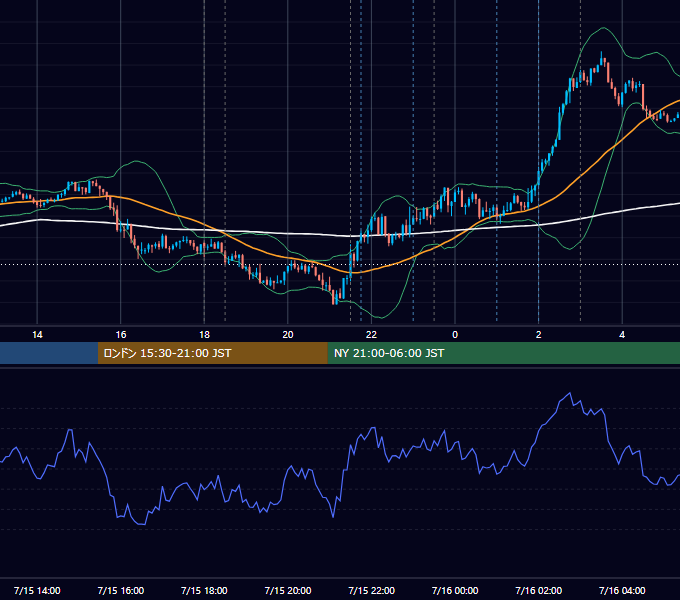Click the 7/15 22:00 date label
The width and height of the screenshot is (680, 600).
[372, 590]
